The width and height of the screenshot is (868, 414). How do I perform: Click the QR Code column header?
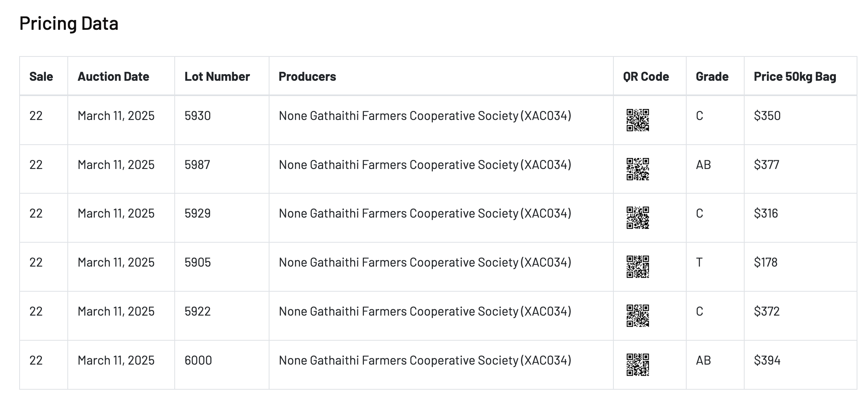point(646,76)
